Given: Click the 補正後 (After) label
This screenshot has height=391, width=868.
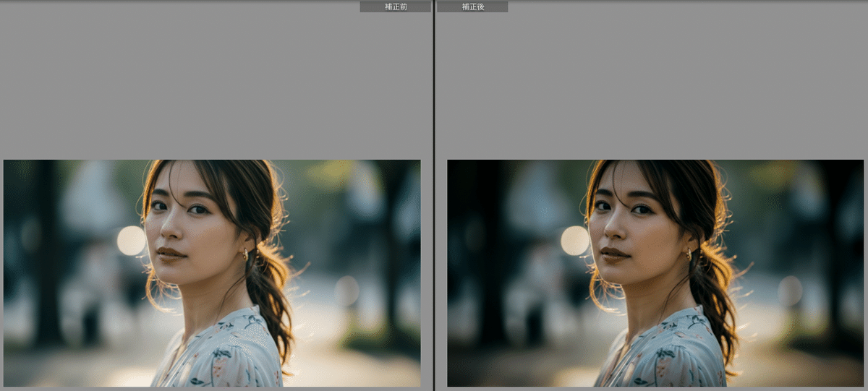Looking at the screenshot, I should (472, 7).
